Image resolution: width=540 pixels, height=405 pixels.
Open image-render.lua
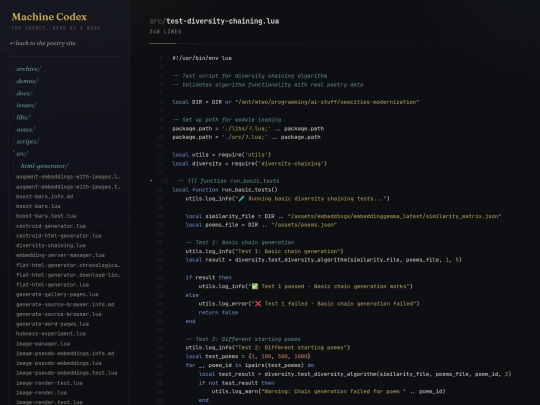41,393
